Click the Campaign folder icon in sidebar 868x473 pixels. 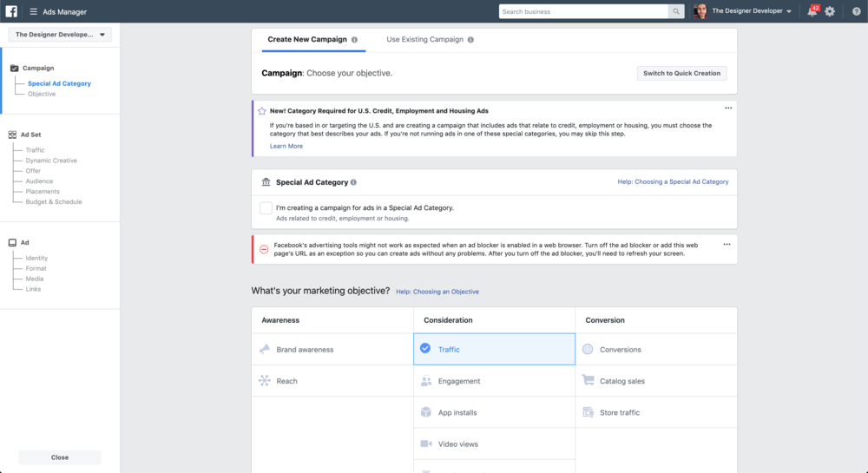15,68
